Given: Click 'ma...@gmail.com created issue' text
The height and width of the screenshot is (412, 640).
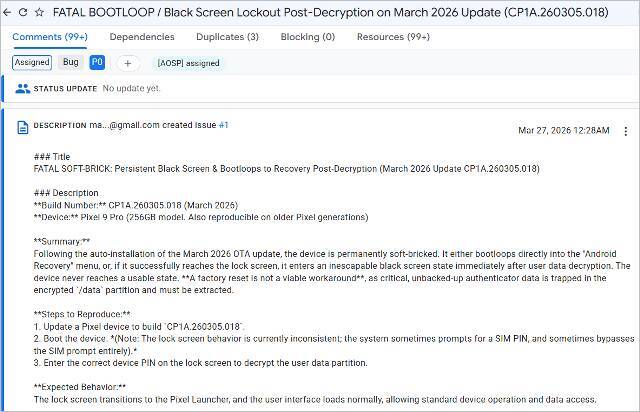Looking at the screenshot, I should coord(153,125).
